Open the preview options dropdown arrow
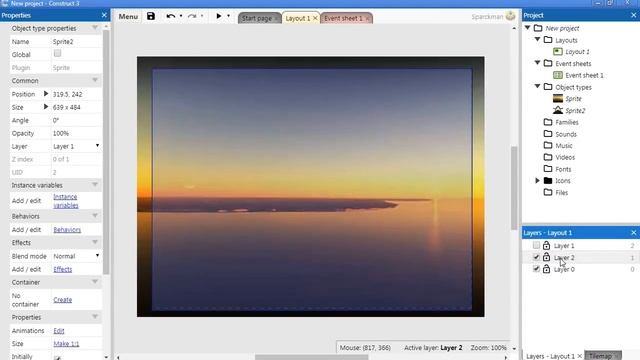The height and width of the screenshot is (360, 640). pyautogui.click(x=229, y=16)
